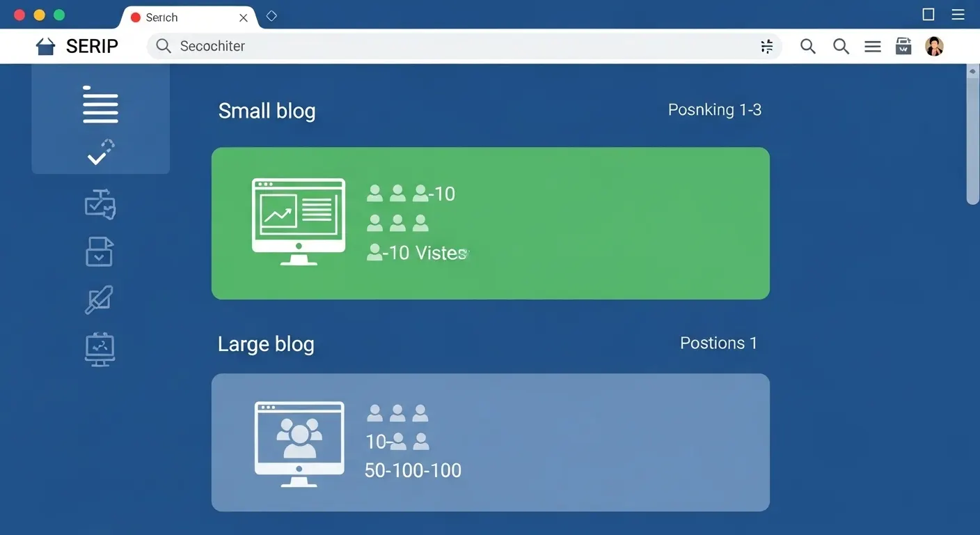The width and height of the screenshot is (980, 535).
Task: Open the checklist flow sidebar icon
Action: tap(100, 204)
